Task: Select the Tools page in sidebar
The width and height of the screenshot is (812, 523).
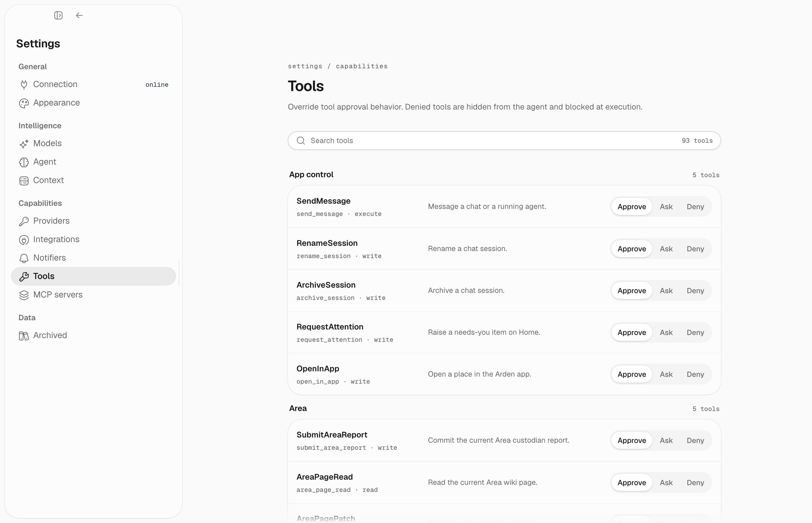Action: pyautogui.click(x=94, y=276)
